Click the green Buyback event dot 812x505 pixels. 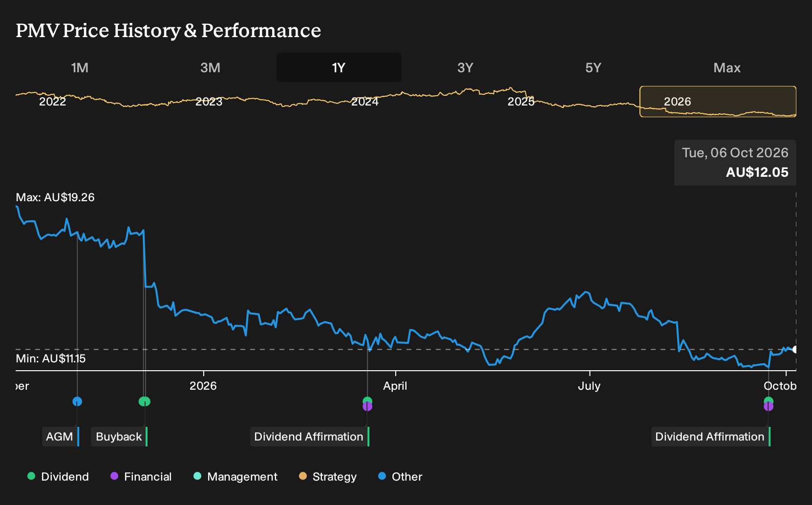tap(145, 401)
